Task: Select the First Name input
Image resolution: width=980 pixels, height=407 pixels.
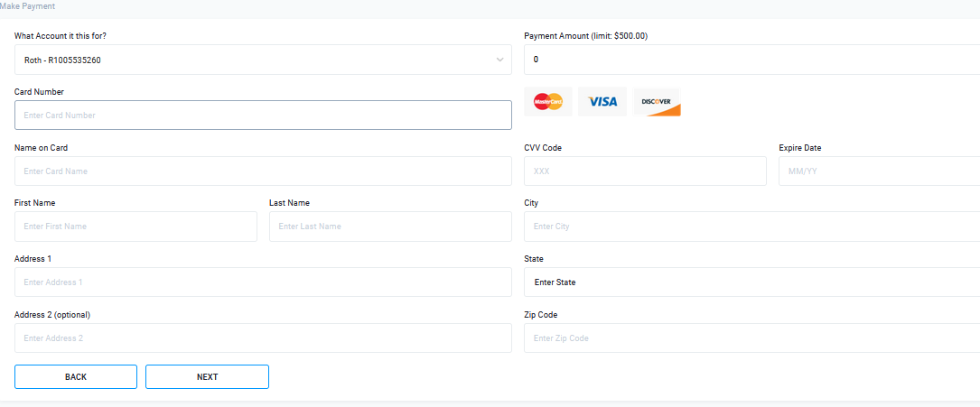Action: click(135, 227)
